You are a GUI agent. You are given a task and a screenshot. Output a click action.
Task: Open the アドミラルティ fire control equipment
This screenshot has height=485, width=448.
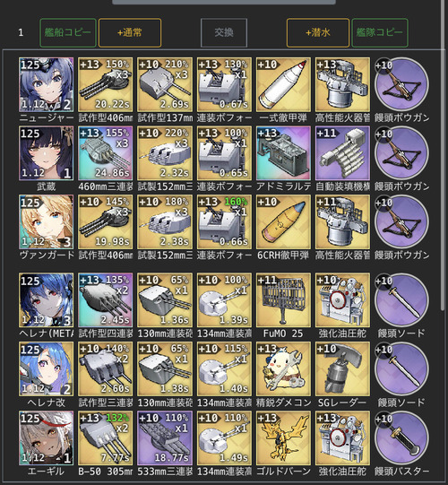pyautogui.click(x=283, y=153)
